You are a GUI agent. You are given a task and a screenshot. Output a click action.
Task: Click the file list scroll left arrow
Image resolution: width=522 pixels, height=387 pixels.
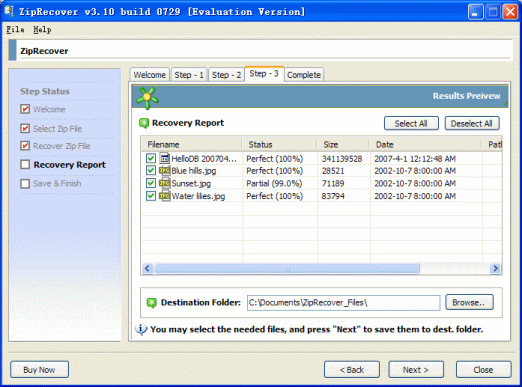coord(148,268)
